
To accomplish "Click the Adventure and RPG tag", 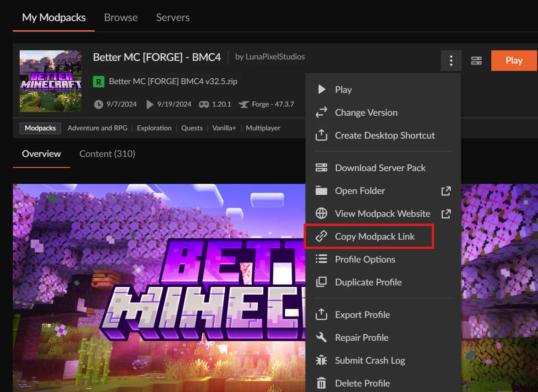I will [98, 128].
